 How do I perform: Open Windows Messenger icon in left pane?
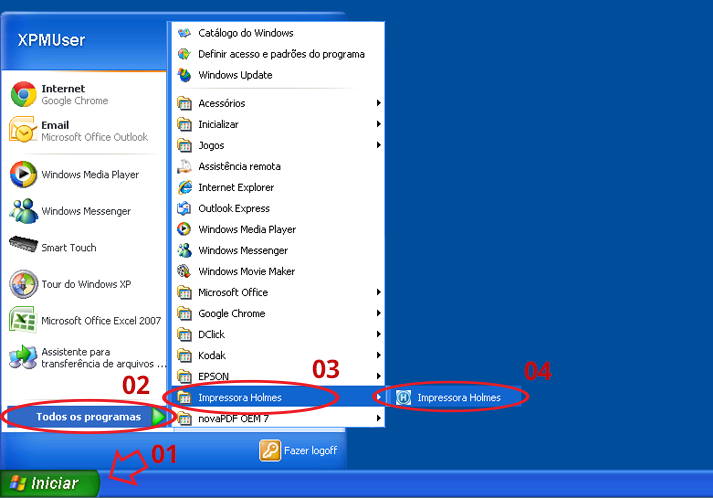point(23,211)
